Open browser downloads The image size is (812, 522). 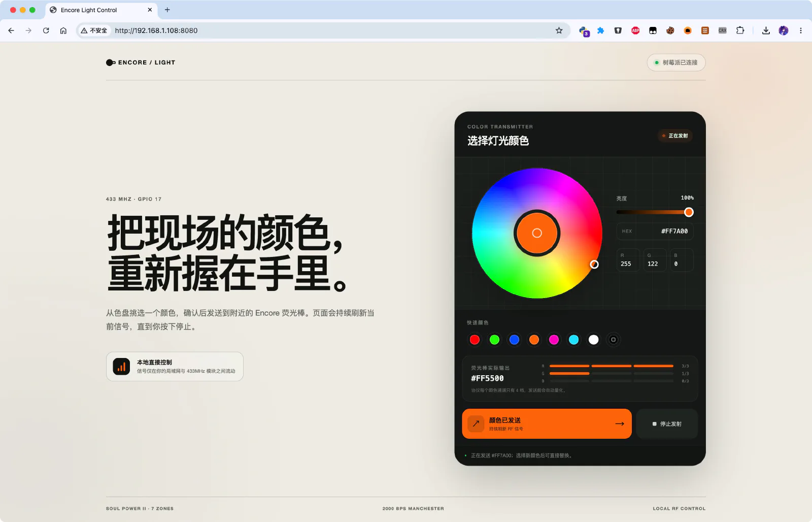[766, 30]
